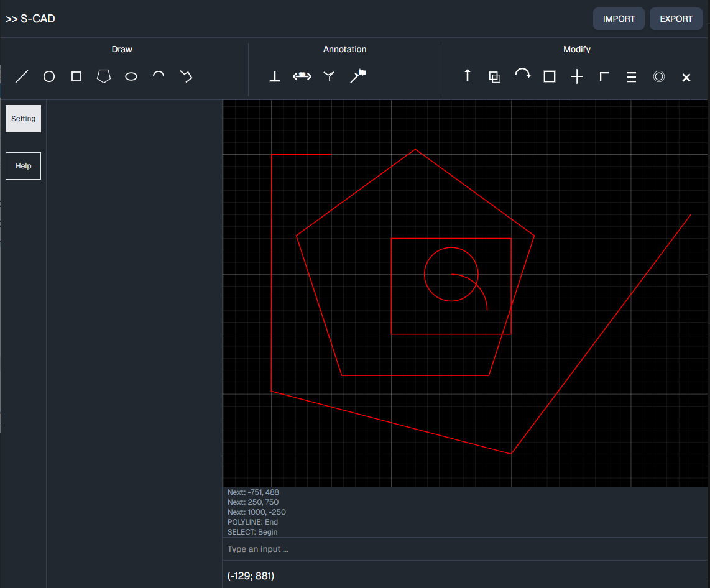The height and width of the screenshot is (588, 710).
Task: Click the 'Next: 1000, -250' log entry
Action: (x=257, y=512)
